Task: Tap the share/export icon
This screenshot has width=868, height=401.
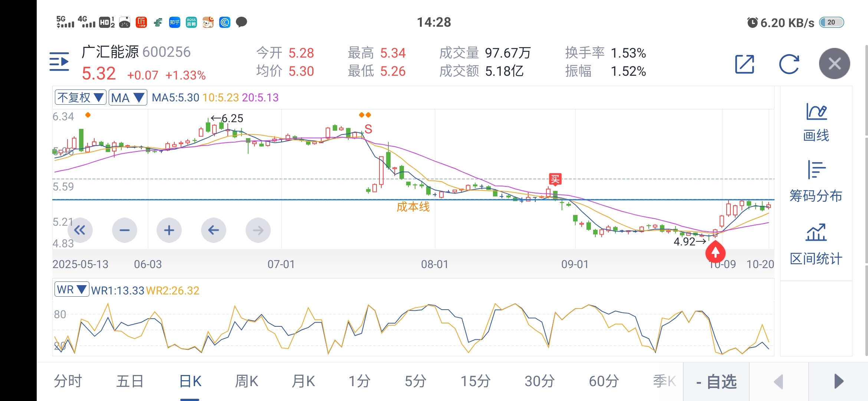Action: pos(744,64)
